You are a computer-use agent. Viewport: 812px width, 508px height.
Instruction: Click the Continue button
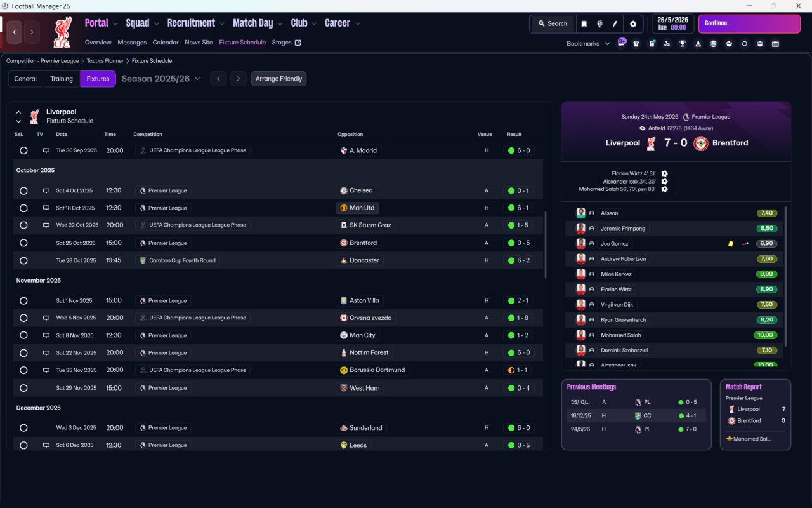point(749,23)
